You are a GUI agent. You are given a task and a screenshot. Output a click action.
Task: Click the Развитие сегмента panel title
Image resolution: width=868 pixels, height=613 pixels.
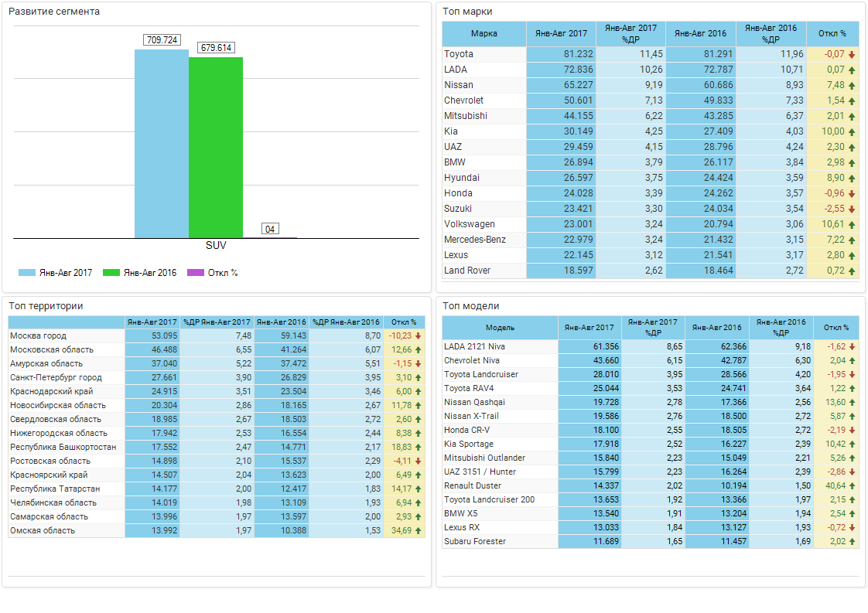tap(54, 12)
